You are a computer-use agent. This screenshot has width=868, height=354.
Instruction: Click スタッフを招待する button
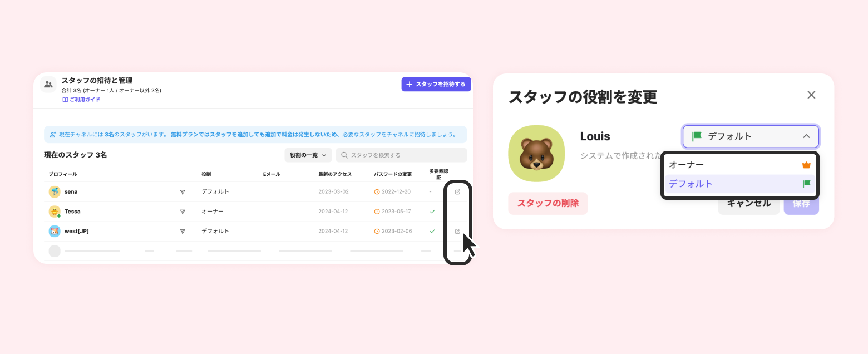436,84
